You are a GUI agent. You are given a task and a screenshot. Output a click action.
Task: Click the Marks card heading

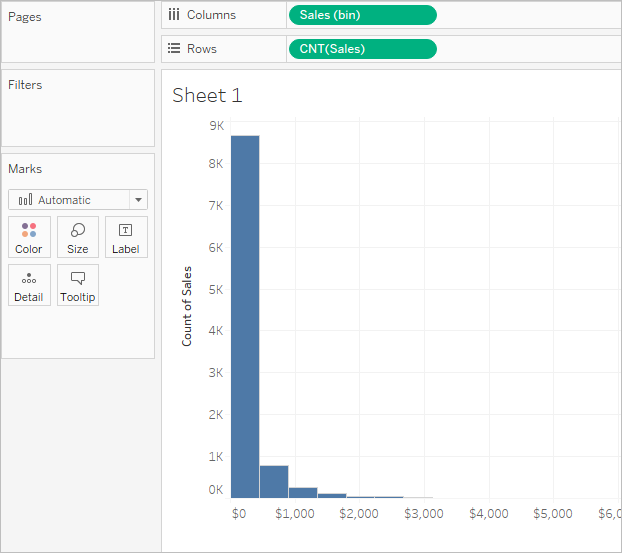pos(25,169)
